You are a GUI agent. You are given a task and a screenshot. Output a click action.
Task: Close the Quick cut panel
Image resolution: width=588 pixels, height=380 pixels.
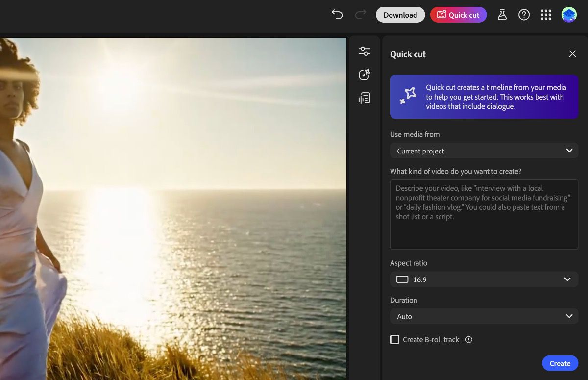click(572, 54)
